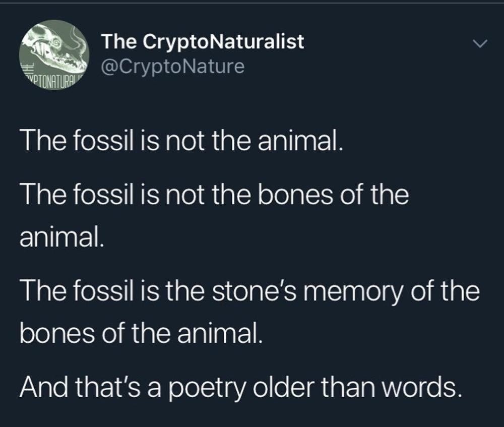Click the word 'poetry' in the last line

pos(206,388)
